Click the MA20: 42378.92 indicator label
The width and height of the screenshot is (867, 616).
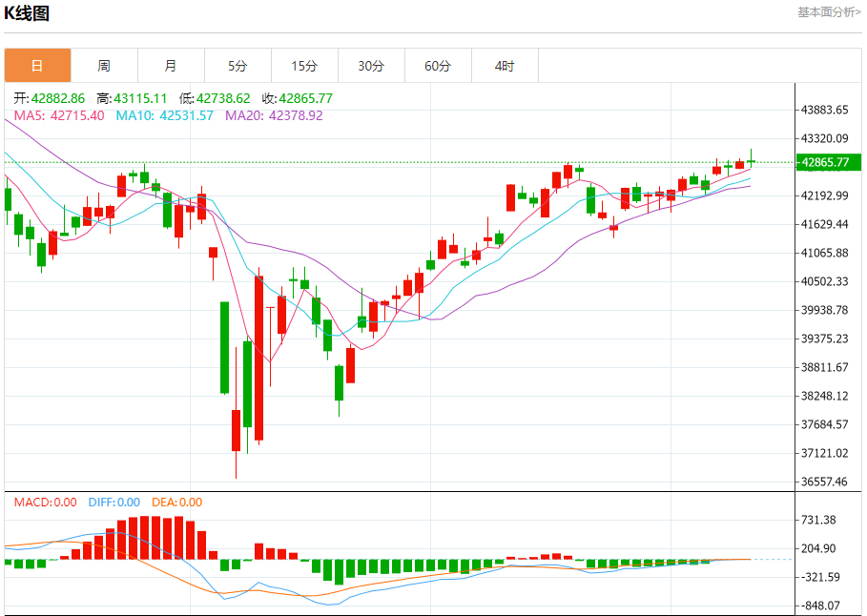click(x=275, y=115)
